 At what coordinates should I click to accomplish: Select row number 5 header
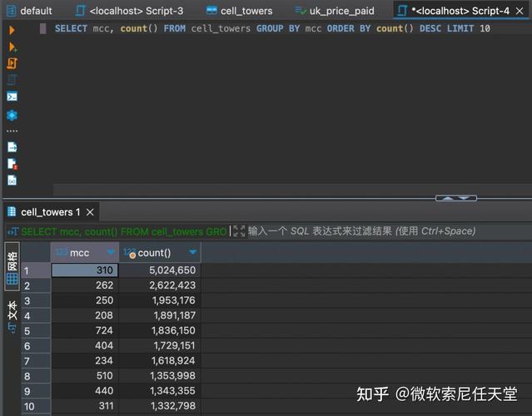pyautogui.click(x=36, y=331)
